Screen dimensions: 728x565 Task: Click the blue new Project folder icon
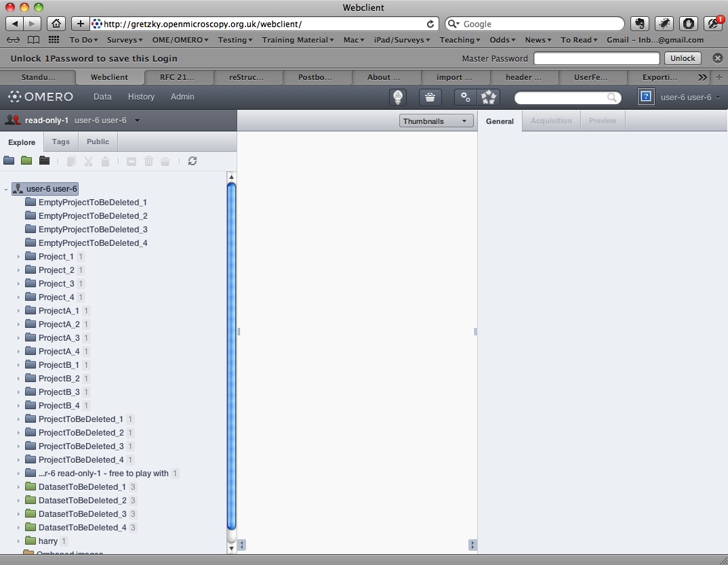tap(9, 161)
